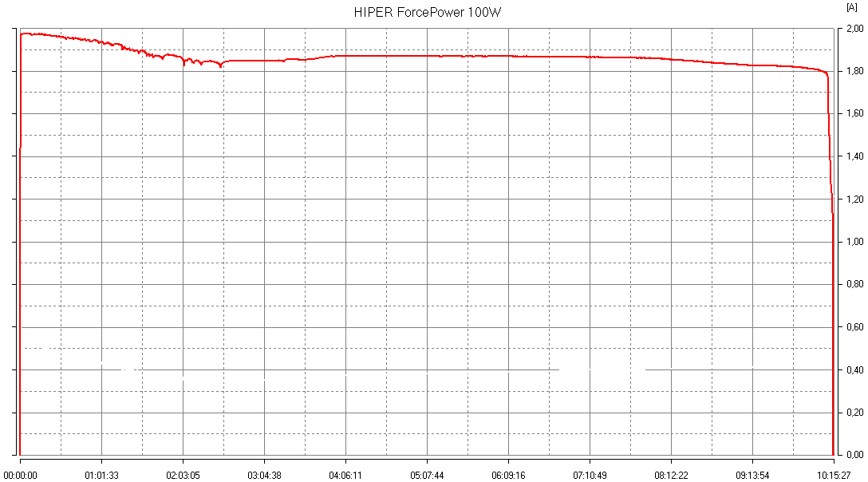Click the 1,00 axis value
The image size is (868, 482).
click(854, 242)
